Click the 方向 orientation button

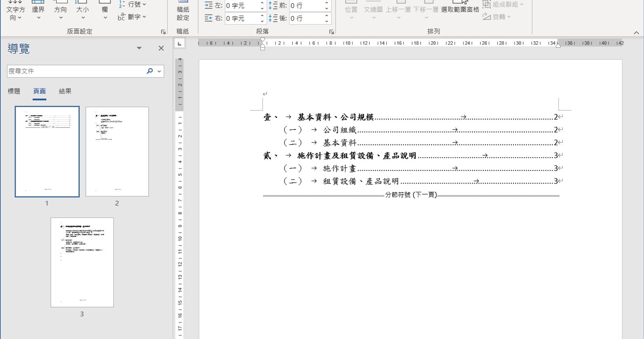[60, 12]
